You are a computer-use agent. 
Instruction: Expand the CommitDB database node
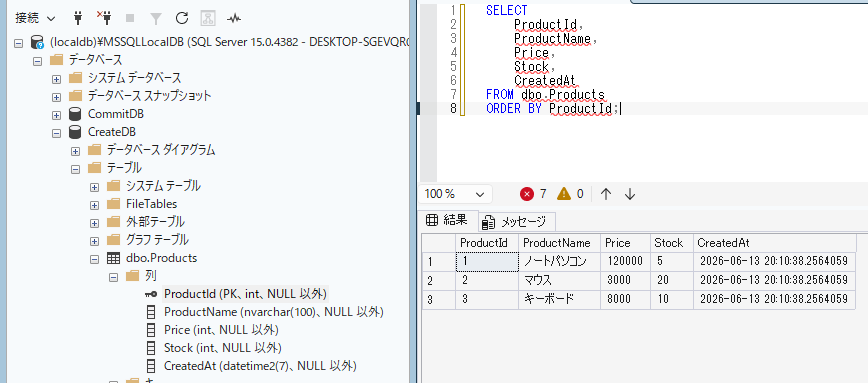(x=56, y=115)
